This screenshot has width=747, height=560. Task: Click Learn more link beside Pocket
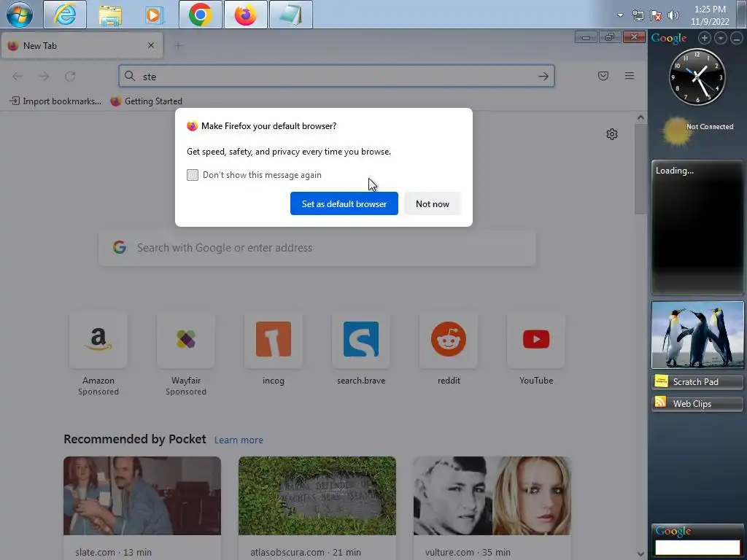click(x=239, y=440)
